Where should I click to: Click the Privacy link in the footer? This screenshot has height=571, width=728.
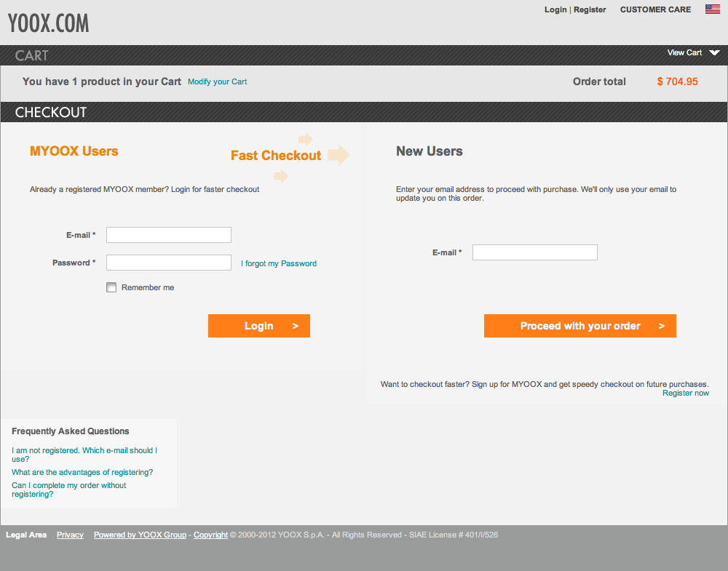click(70, 535)
